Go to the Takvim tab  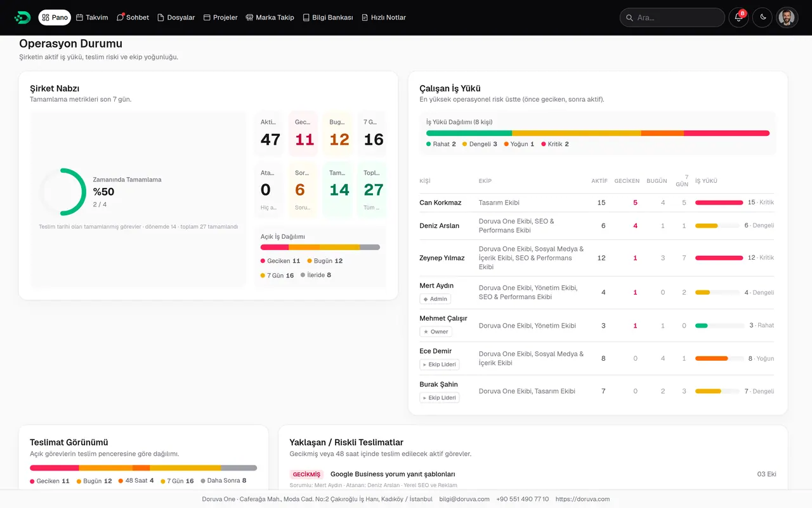point(92,18)
